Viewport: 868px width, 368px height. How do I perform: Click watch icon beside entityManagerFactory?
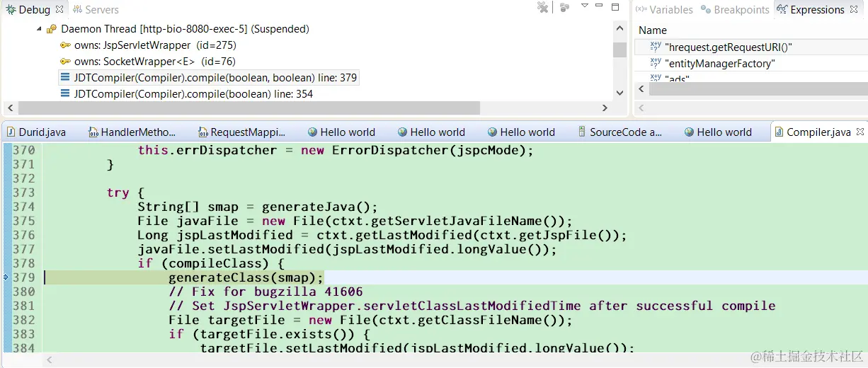tap(656, 63)
